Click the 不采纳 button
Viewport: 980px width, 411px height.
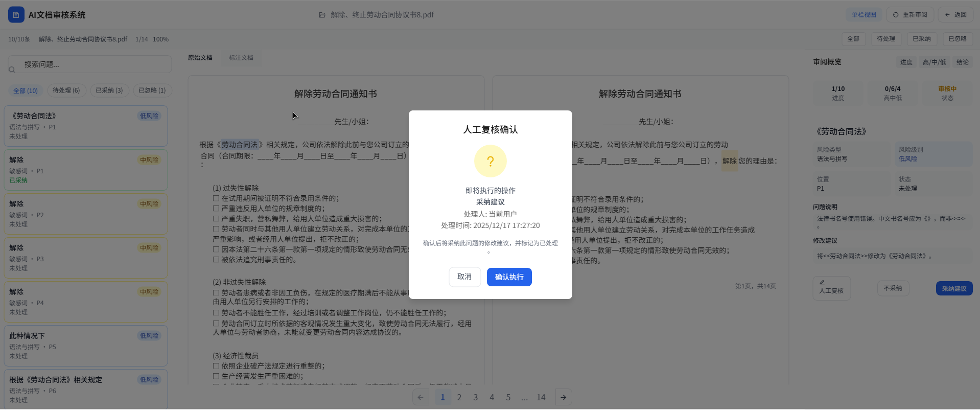click(893, 288)
